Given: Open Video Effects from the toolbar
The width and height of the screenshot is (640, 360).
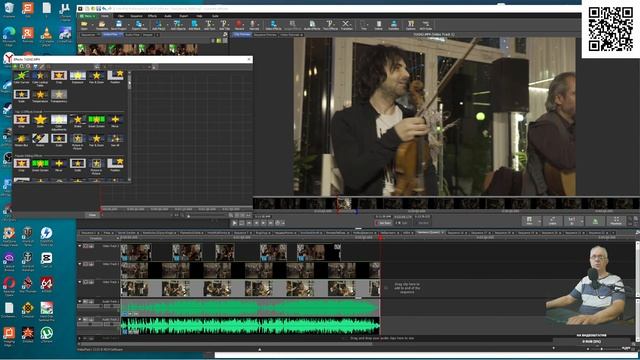Looking at the screenshot, I should (x=273, y=24).
